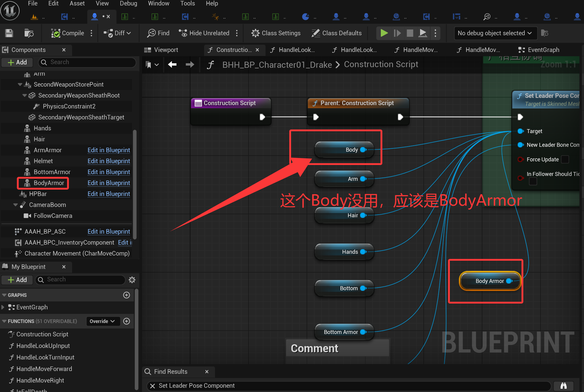Viewport: 584px width, 392px height.
Task: Click the Components panel search field
Action: 87,62
